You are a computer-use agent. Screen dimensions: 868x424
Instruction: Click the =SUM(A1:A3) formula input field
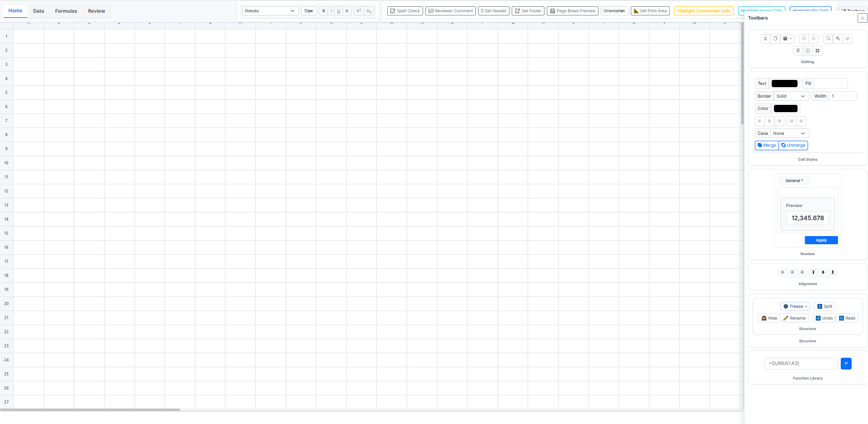801,364
